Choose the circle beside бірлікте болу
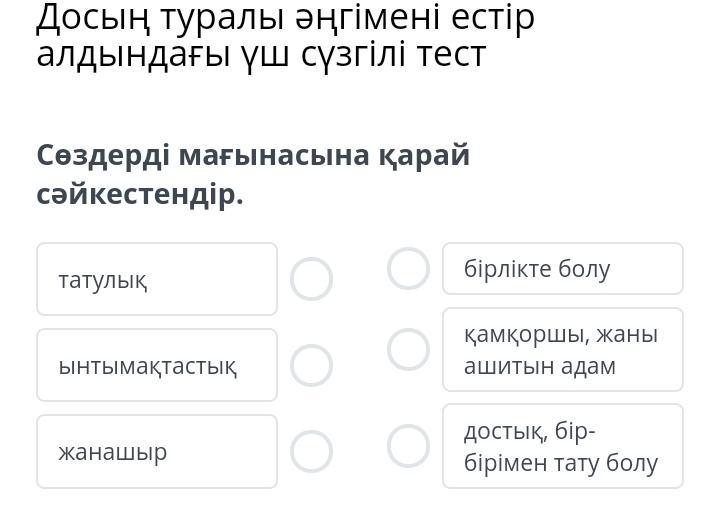720x532 pixels. [x=408, y=269]
